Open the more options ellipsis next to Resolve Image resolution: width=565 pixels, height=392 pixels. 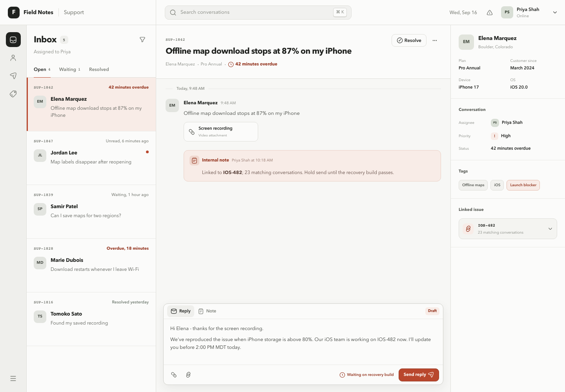pyautogui.click(x=435, y=40)
